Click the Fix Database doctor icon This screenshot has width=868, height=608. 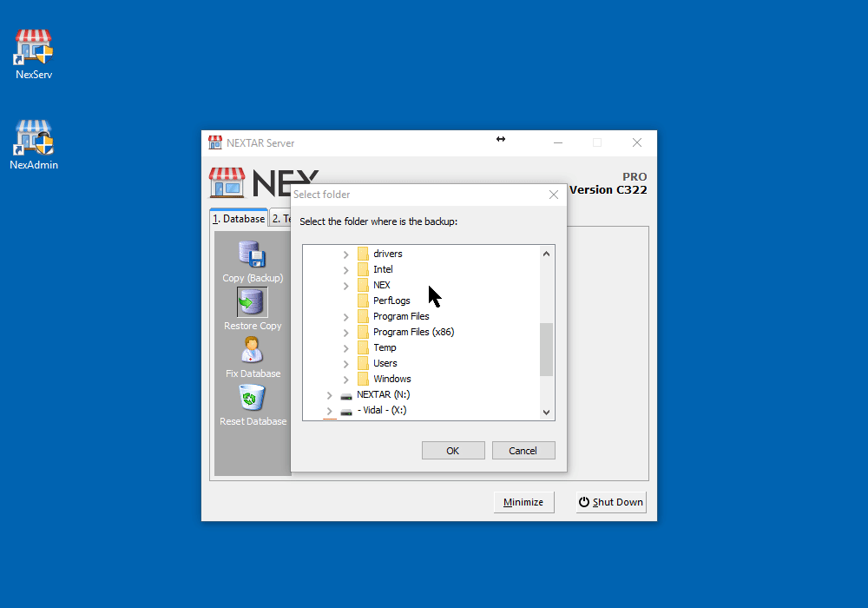253,350
